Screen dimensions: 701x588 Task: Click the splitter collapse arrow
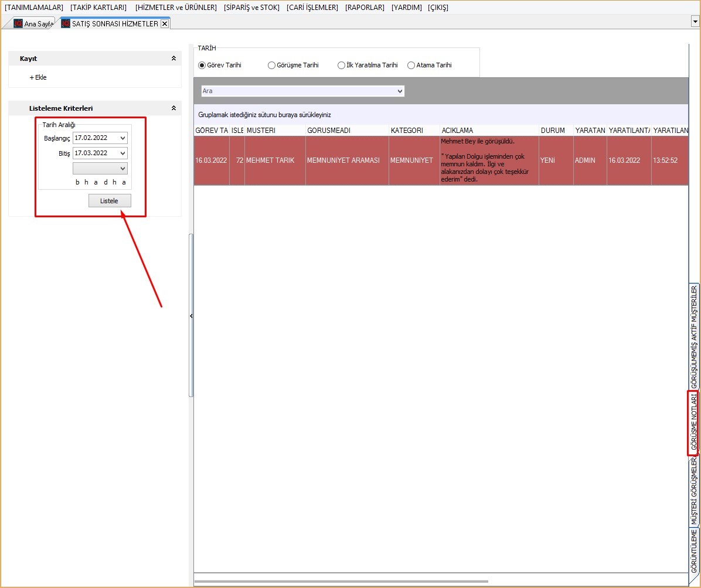[x=191, y=316]
